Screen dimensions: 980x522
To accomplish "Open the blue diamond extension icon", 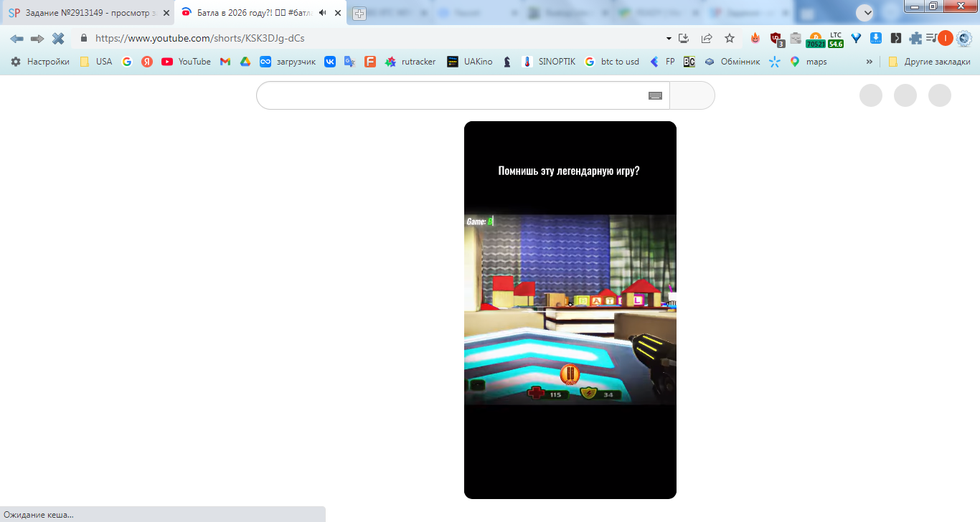I will [x=856, y=38].
